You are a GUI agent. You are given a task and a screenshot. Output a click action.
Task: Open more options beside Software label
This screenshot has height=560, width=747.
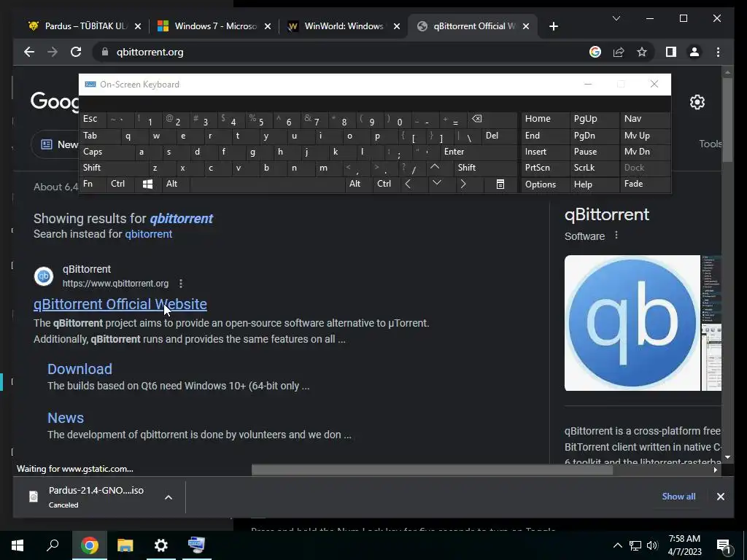pyautogui.click(x=616, y=236)
